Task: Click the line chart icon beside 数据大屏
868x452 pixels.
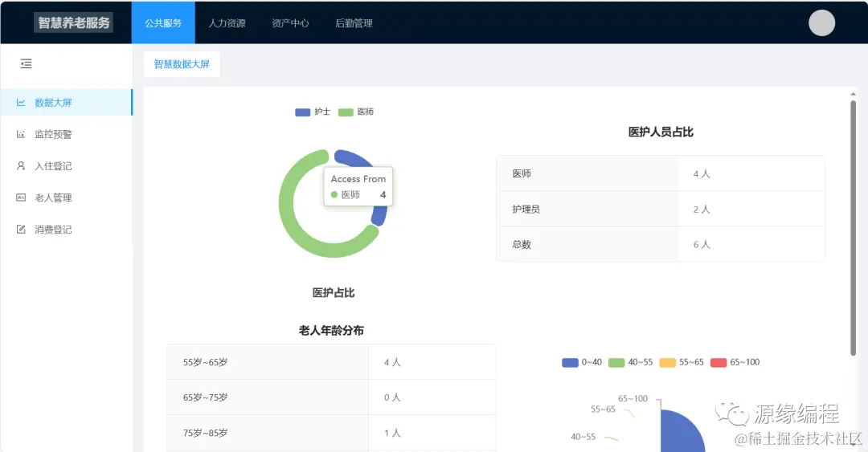Action: pyautogui.click(x=20, y=102)
